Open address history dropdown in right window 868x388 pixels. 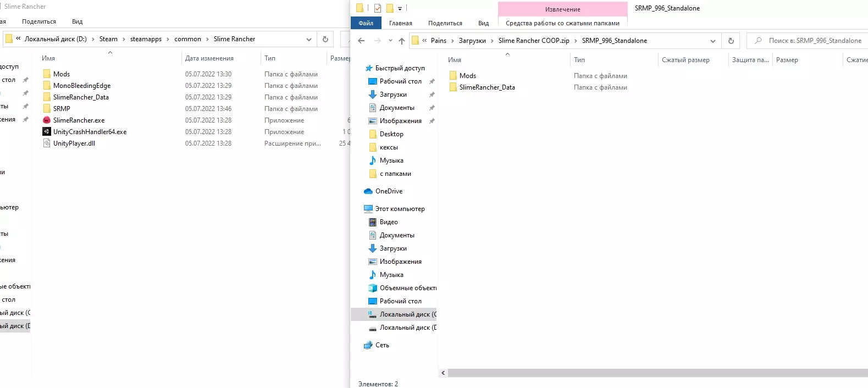point(713,41)
